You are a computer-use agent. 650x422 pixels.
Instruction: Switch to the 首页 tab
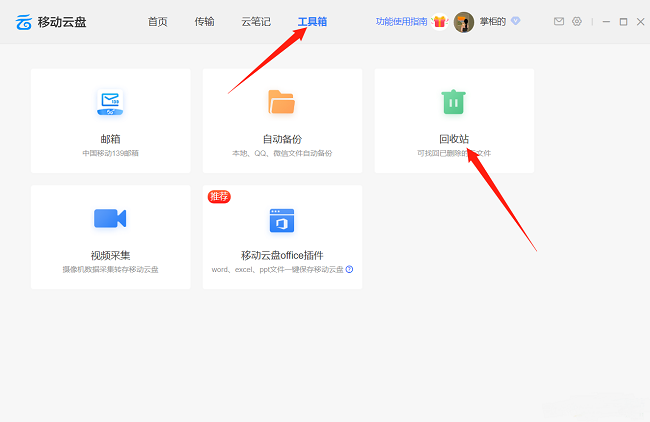click(x=158, y=21)
